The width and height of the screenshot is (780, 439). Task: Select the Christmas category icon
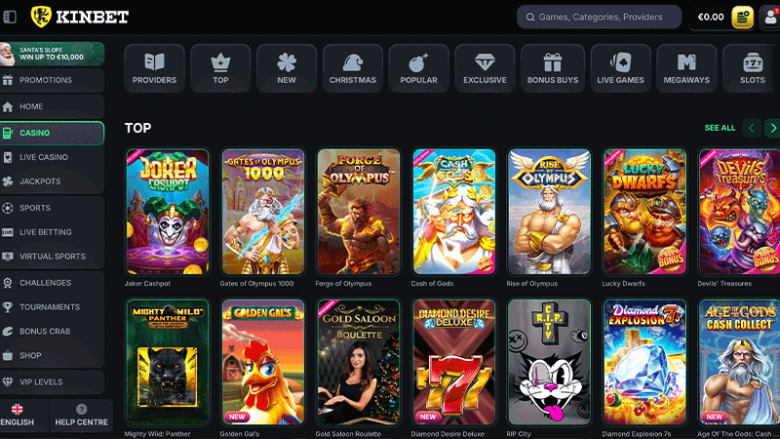(352, 68)
